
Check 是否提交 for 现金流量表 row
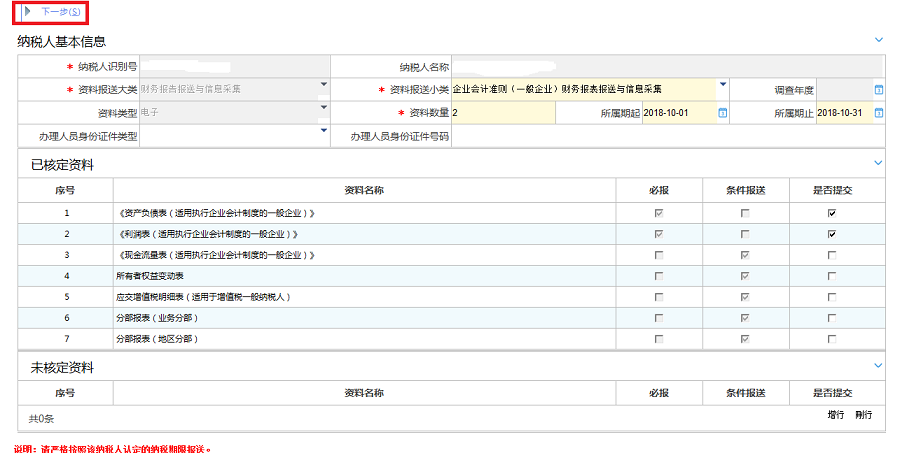click(831, 255)
